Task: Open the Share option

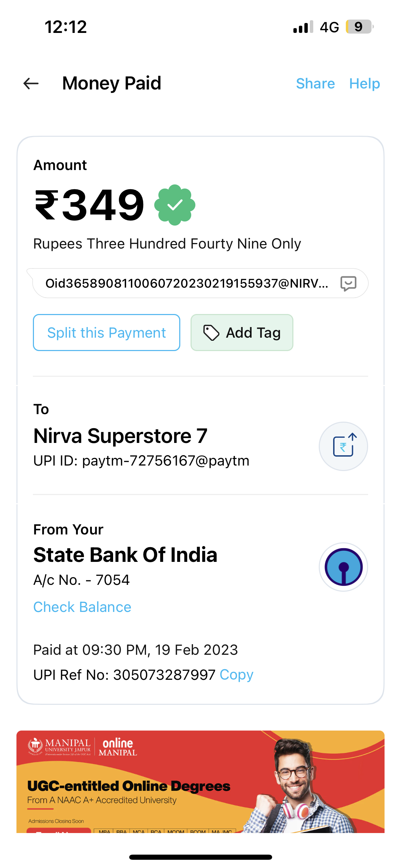Action: [x=315, y=84]
